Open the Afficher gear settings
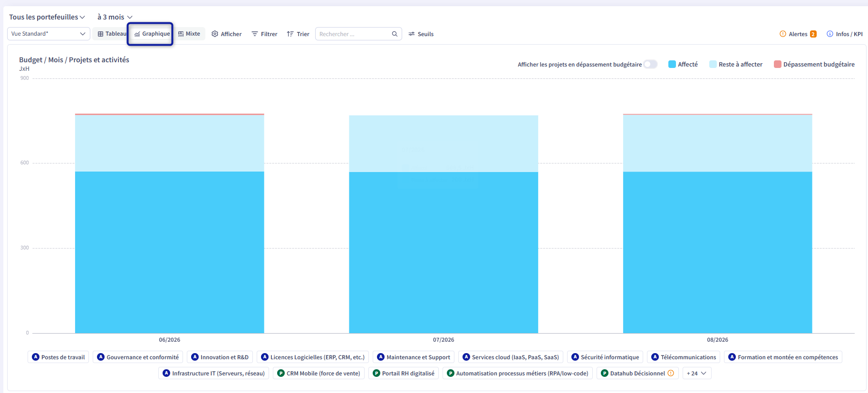868x393 pixels. [215, 34]
